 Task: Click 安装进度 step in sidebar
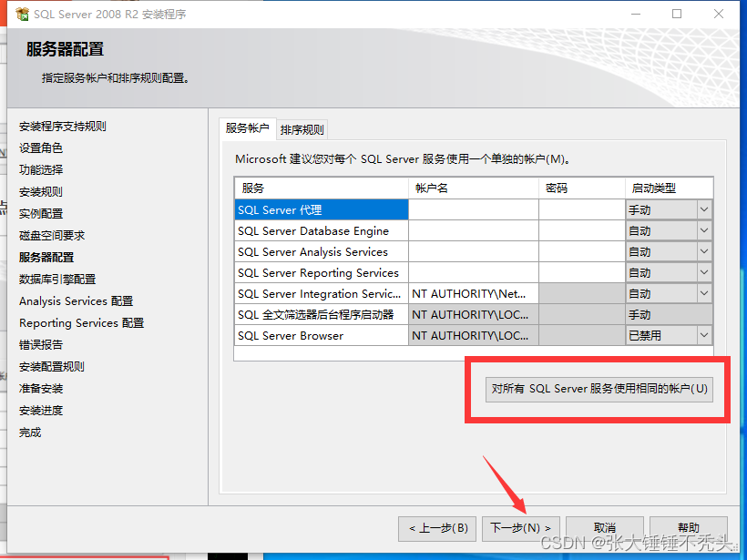point(41,411)
